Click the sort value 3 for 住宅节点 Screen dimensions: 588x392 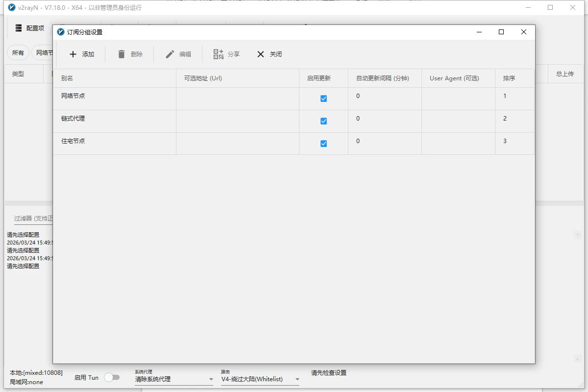505,141
